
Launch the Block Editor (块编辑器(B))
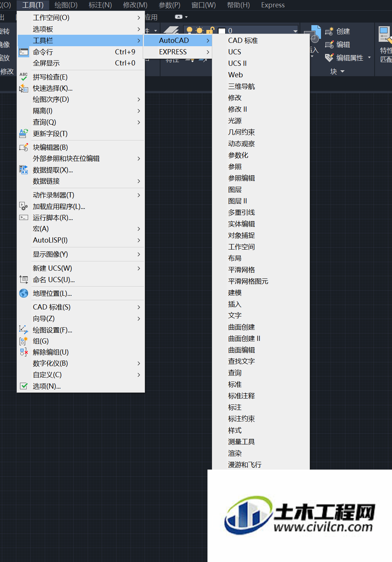click(x=81, y=147)
